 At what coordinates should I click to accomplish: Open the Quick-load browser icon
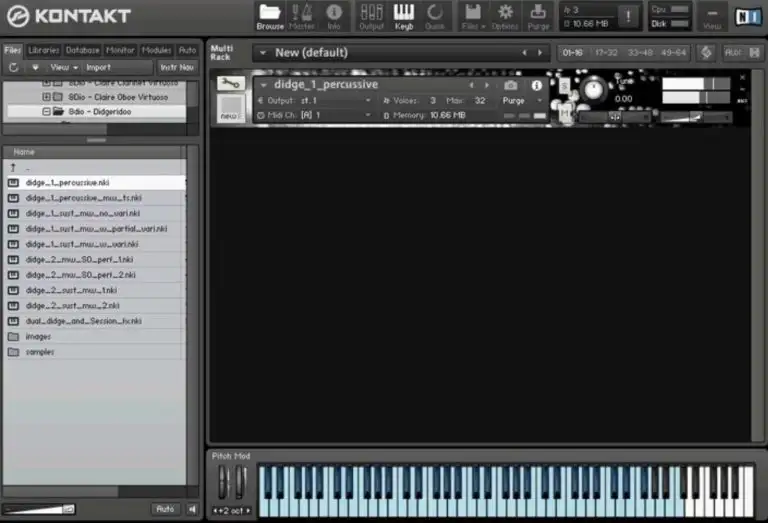(435, 16)
